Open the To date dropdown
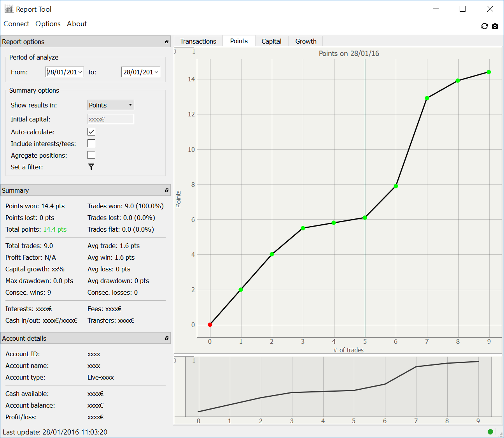This screenshot has width=504, height=438. (x=156, y=72)
